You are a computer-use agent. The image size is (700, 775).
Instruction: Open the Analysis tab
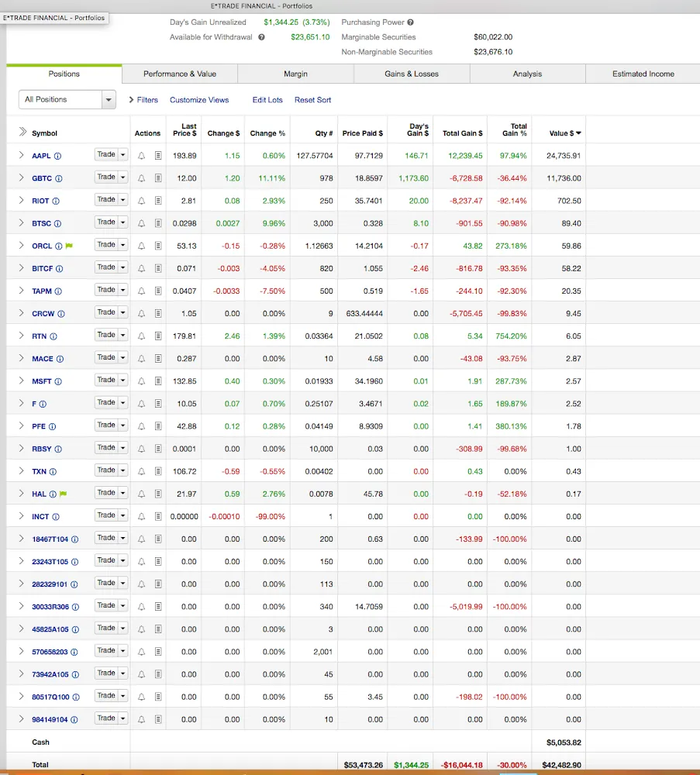(x=527, y=74)
